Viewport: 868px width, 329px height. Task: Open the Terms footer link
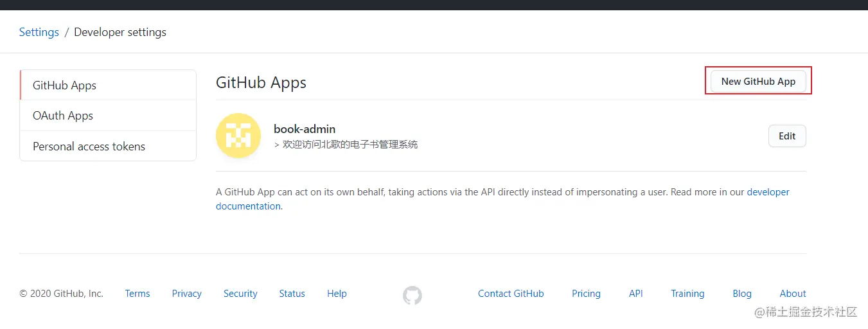click(137, 294)
